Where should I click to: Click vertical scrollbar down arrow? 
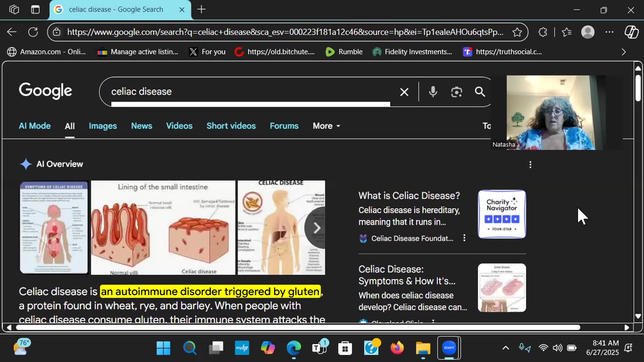click(638, 316)
